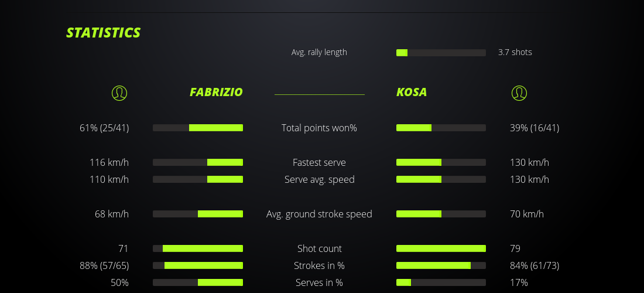This screenshot has height=293, width=644.
Task: Click Kosa's Total points won bar
Action: pyautogui.click(x=441, y=128)
